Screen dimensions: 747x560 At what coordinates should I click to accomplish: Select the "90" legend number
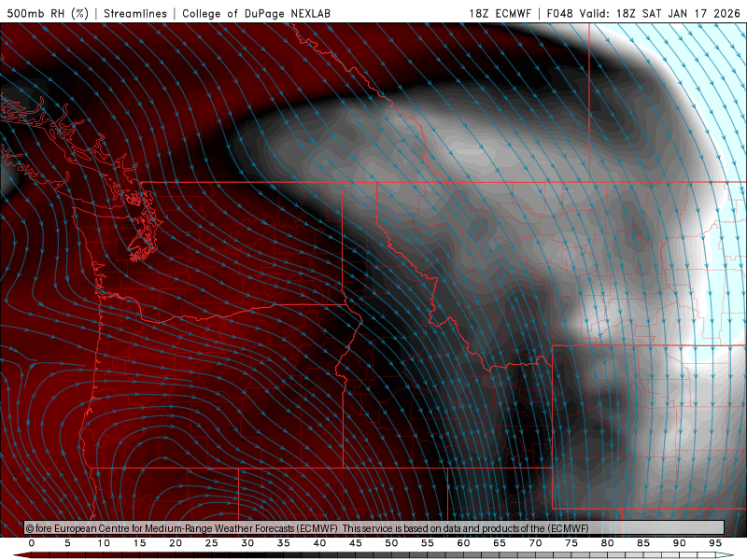pos(680,543)
